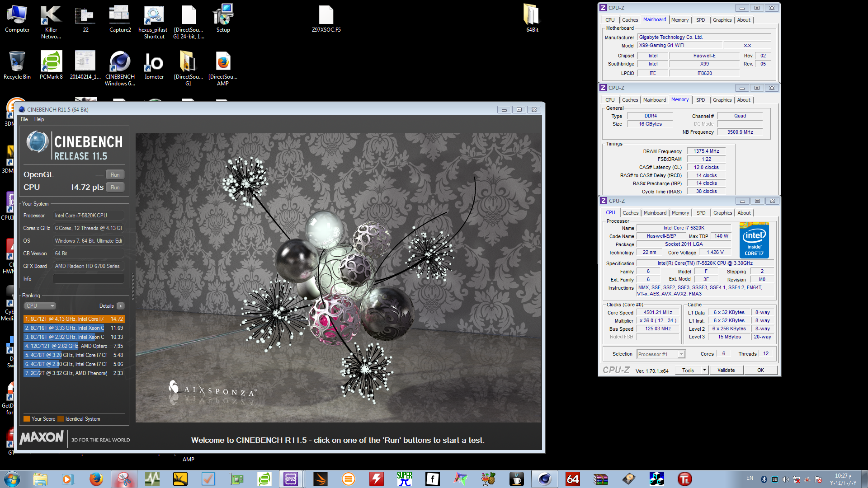Image resolution: width=868 pixels, height=488 pixels.
Task: Expand the ranking Details arrow
Action: (x=120, y=306)
